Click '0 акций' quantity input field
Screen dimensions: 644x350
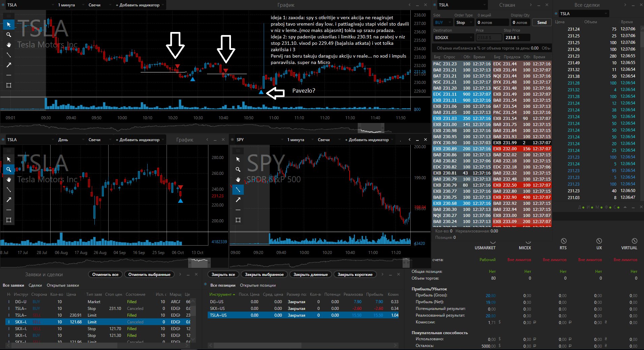click(492, 23)
